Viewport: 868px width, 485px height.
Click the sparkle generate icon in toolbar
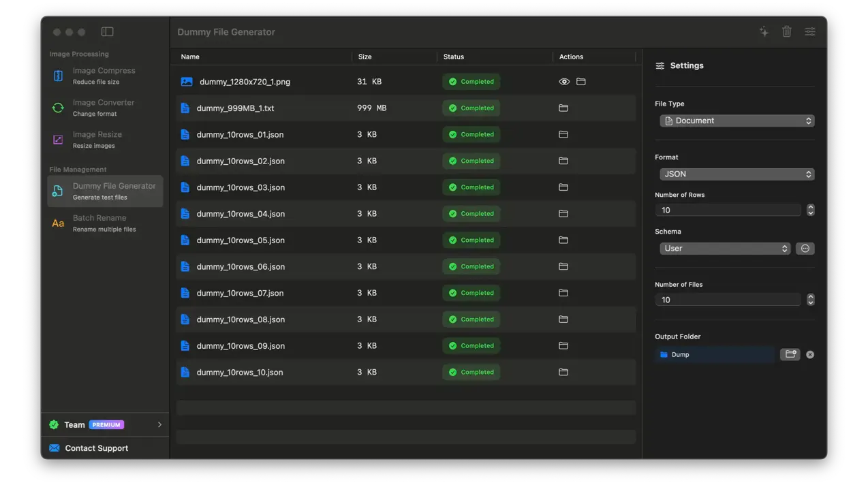click(x=764, y=32)
